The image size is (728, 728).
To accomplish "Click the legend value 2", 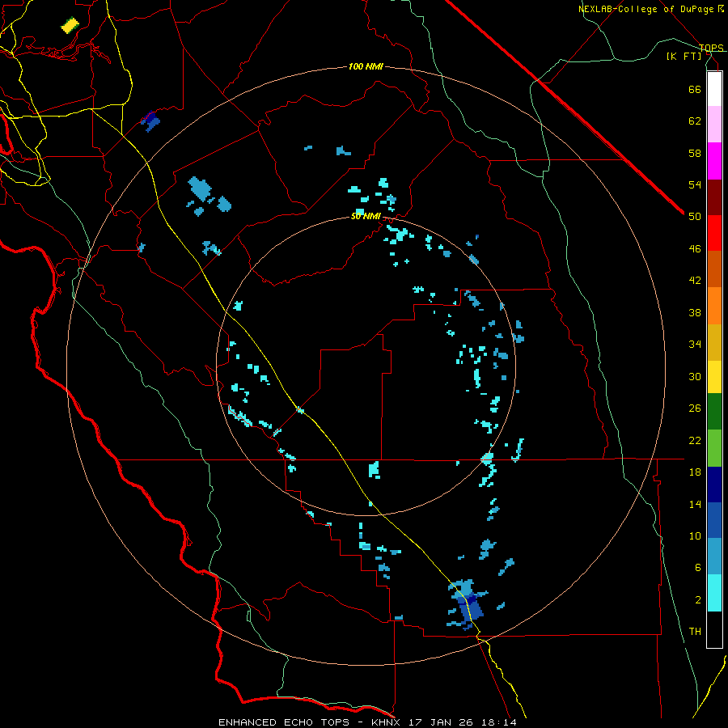I will click(x=698, y=600).
